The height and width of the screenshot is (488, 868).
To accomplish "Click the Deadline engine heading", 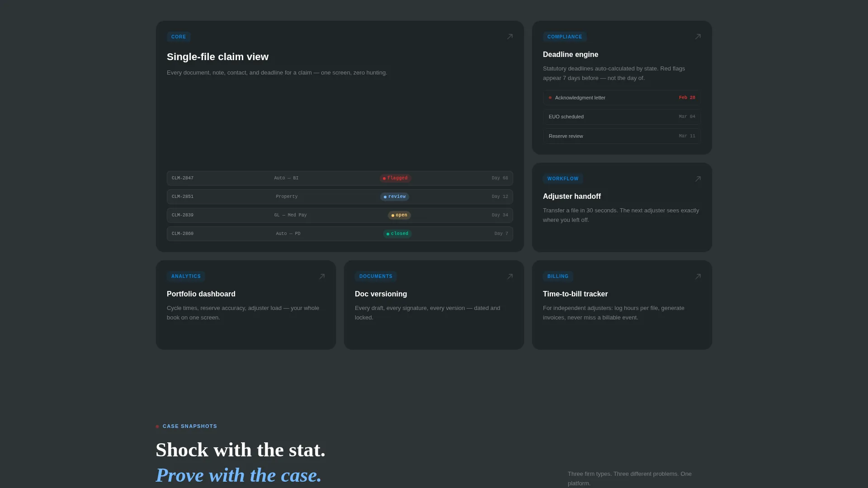I will tap(571, 55).
